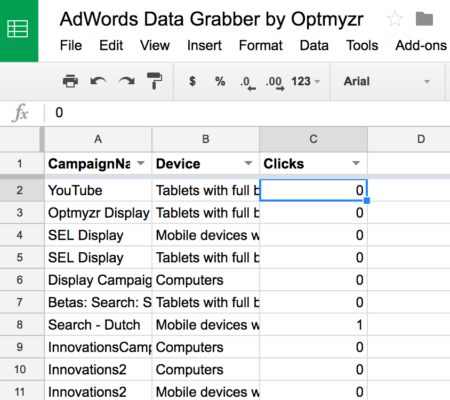Select Computers device cell in row 10
This screenshot has height=400, width=450.
[206, 369]
